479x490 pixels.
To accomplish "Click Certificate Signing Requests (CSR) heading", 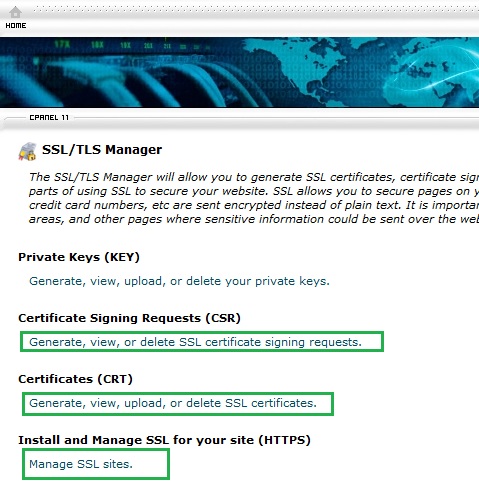I will [129, 318].
